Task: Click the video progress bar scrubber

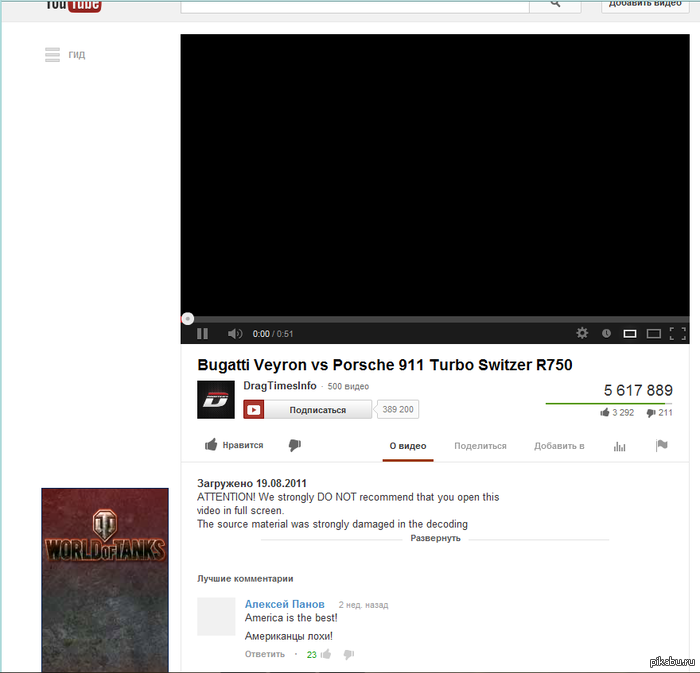Action: tap(187, 319)
